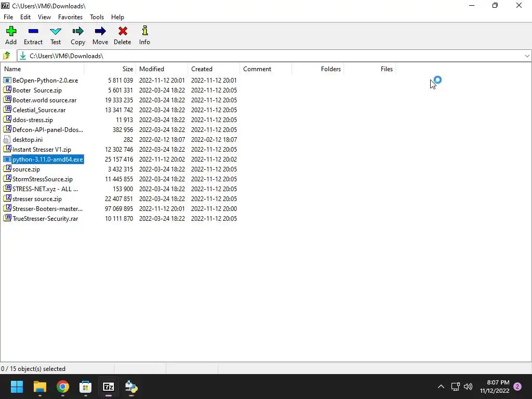Click the python-3.11.0-amd64.exe file icon

7,159
